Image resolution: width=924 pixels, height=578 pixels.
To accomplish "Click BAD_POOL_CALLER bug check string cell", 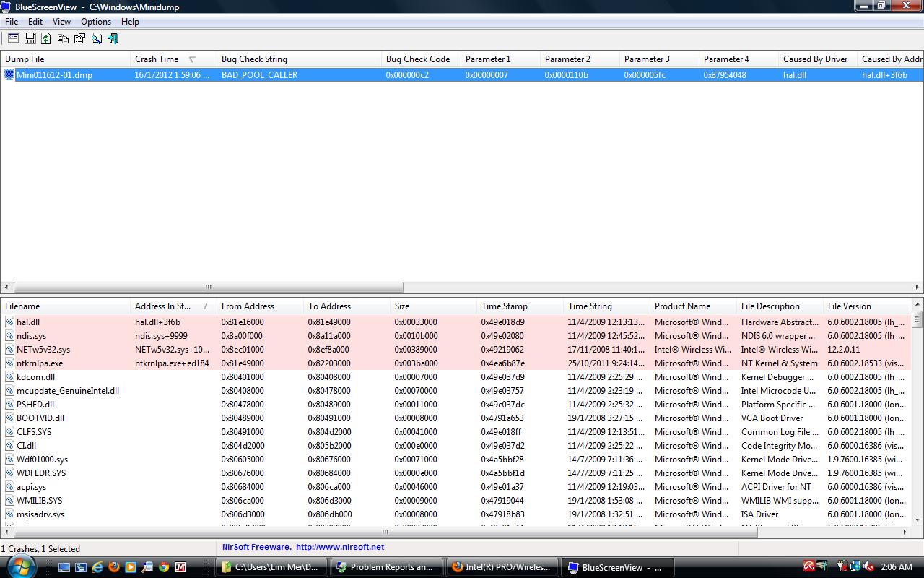I will 259,75.
